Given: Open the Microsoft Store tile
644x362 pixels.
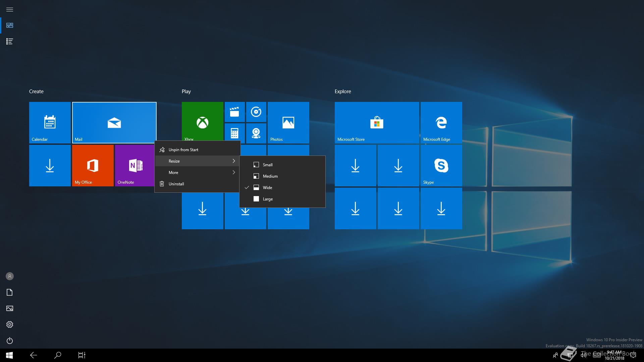Looking at the screenshot, I should [377, 123].
